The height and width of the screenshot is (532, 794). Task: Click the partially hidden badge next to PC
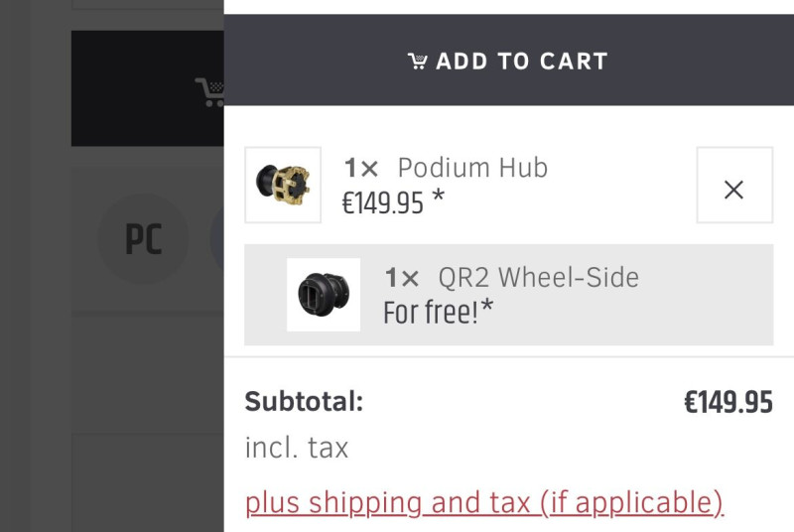pyautogui.click(x=217, y=240)
